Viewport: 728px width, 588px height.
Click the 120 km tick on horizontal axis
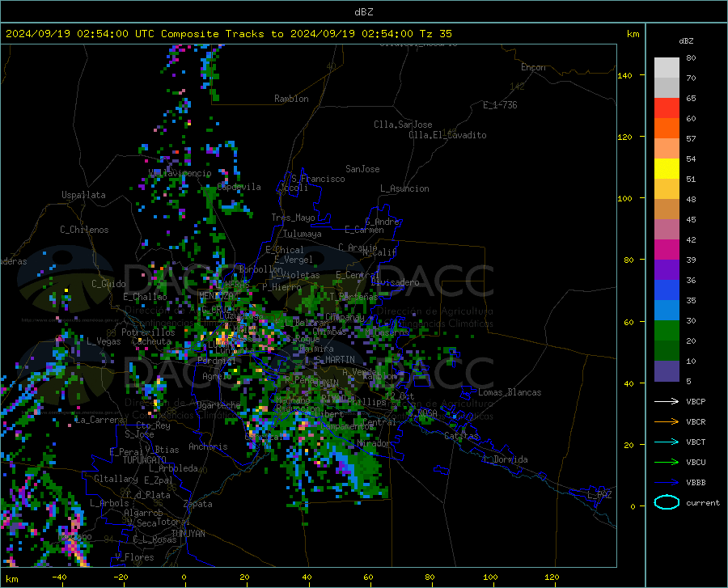click(552, 577)
